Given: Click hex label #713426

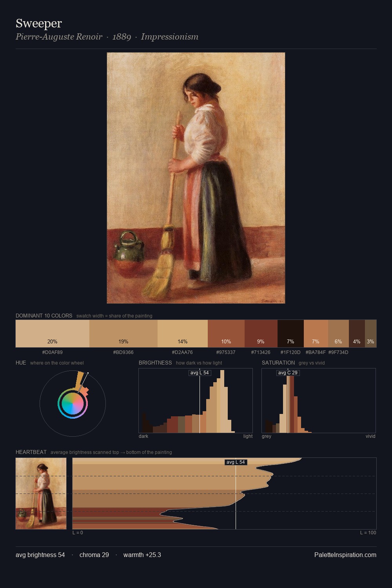Looking at the screenshot, I should pos(261,352).
